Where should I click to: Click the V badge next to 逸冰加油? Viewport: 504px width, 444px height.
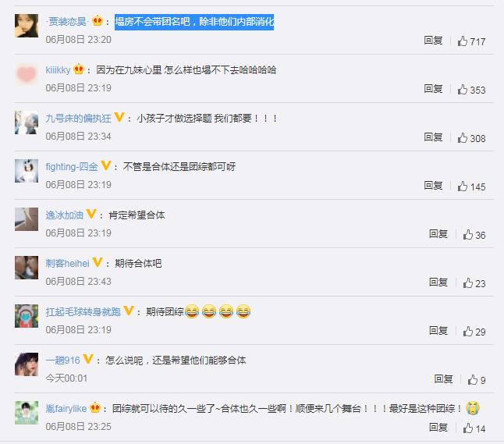[91, 214]
